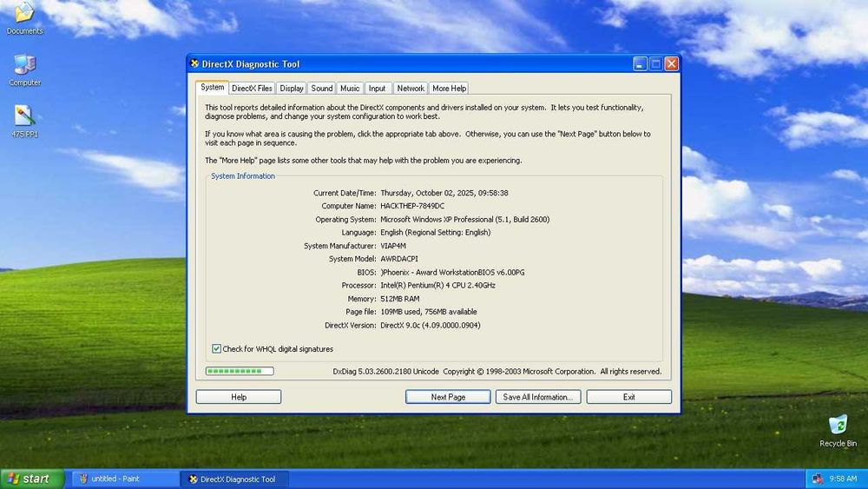
Task: Click the current date Thursday, October 02 value
Action: [x=444, y=193]
